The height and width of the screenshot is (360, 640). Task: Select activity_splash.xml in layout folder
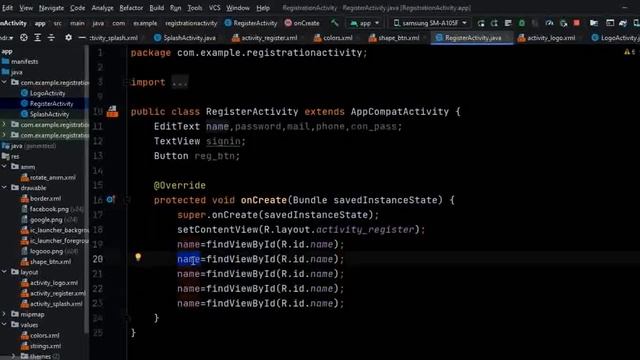coord(56,304)
